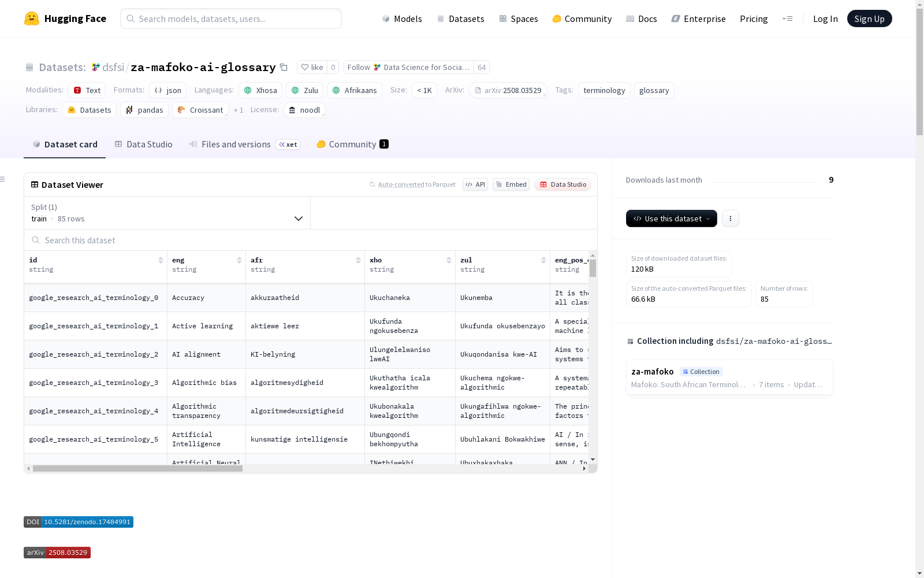Sort the afr column
The image size is (924, 578).
[x=358, y=260]
